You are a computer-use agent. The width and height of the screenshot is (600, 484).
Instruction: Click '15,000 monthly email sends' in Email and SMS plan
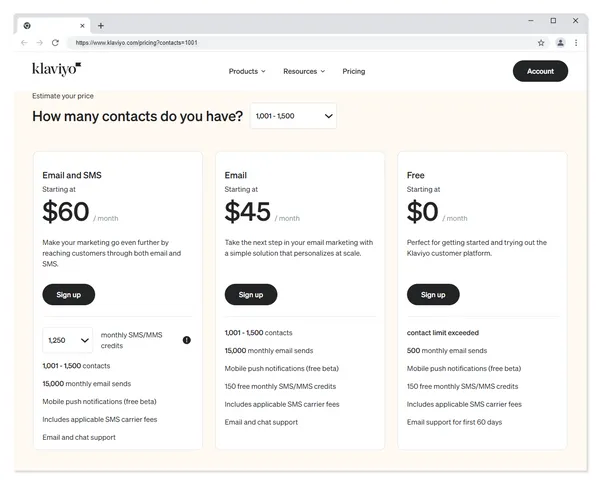click(x=86, y=384)
